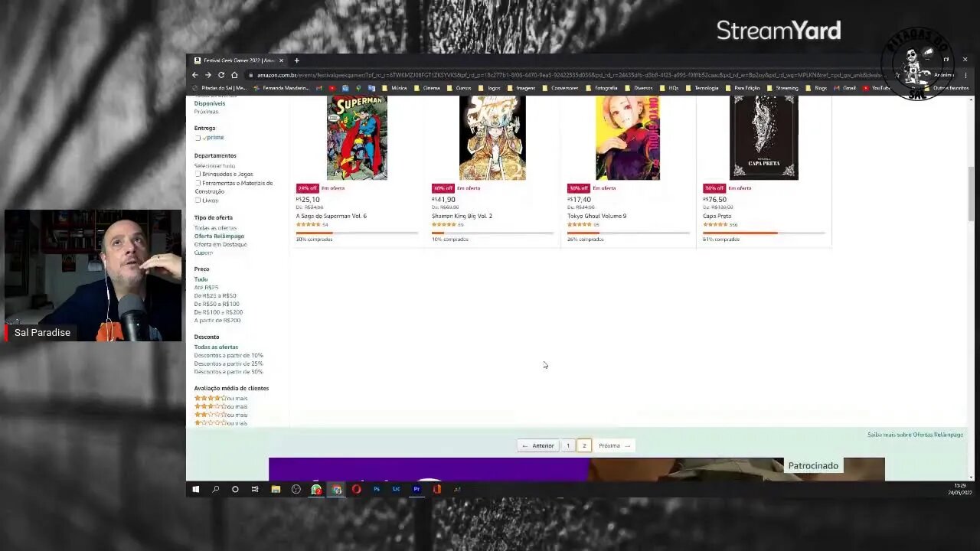The height and width of the screenshot is (551, 980).
Task: Open the Gmail bookmark
Action: (845, 88)
